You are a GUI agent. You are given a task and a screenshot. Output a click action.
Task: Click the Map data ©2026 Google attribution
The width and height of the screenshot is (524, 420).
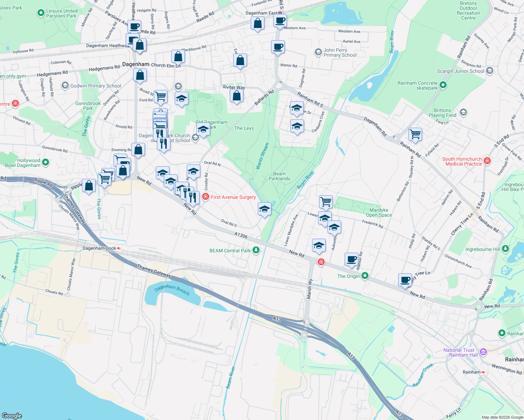click(x=502, y=417)
